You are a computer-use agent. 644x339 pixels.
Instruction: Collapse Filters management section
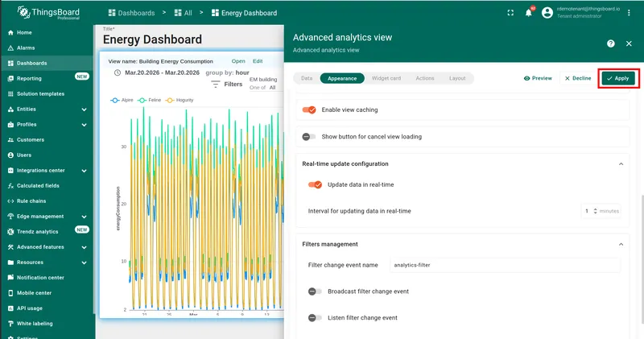(621, 245)
